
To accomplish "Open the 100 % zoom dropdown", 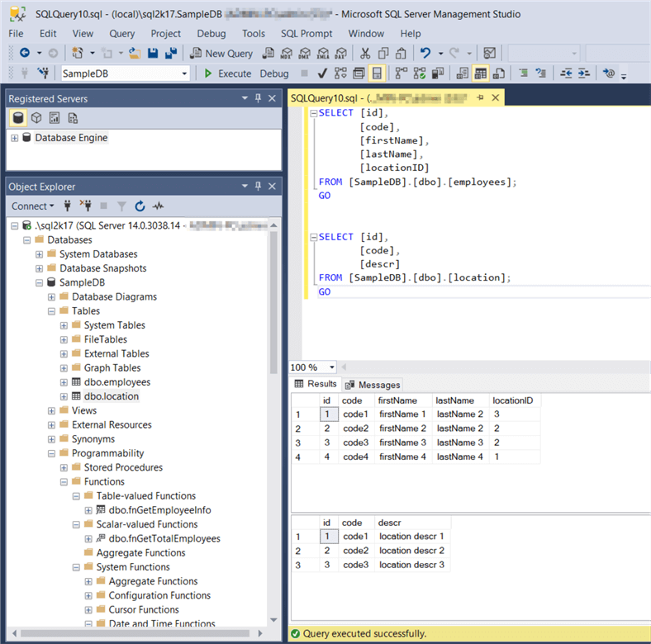I will 331,367.
